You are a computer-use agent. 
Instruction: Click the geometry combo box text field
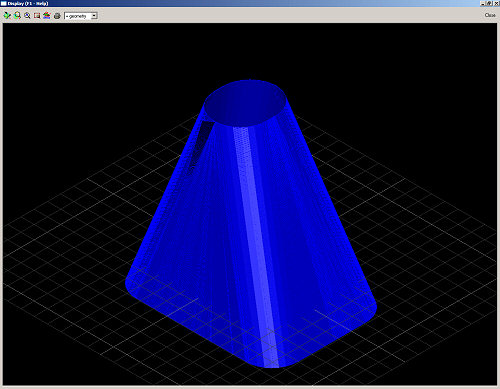coord(78,16)
